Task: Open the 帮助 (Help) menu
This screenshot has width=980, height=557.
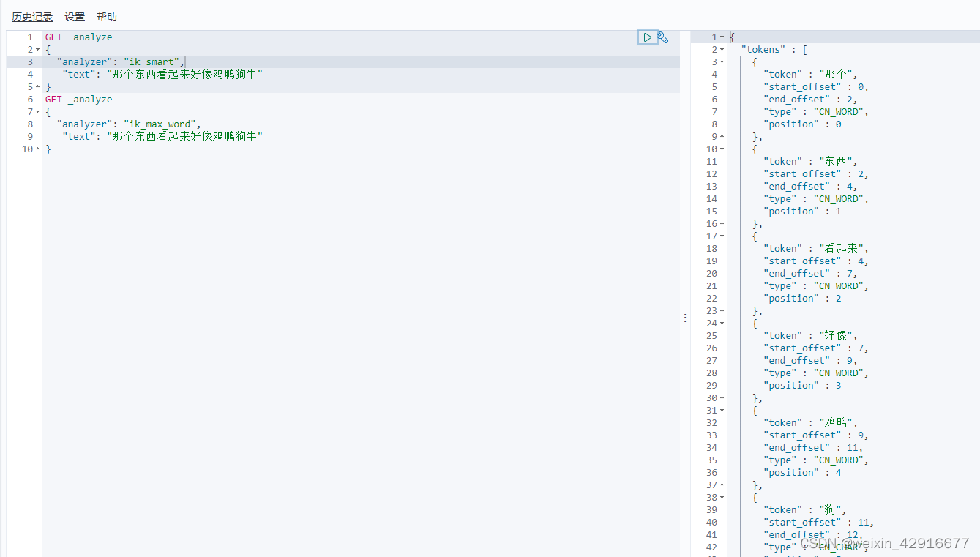Action: pyautogui.click(x=106, y=16)
